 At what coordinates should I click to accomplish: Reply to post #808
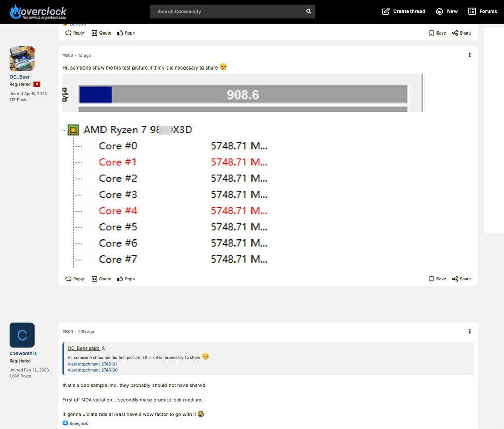pos(75,279)
